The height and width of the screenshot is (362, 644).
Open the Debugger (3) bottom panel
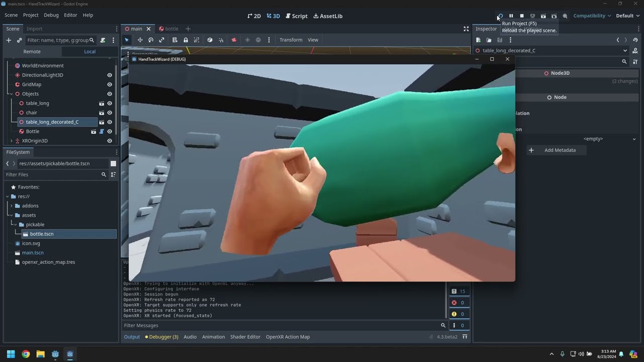tap(162, 337)
